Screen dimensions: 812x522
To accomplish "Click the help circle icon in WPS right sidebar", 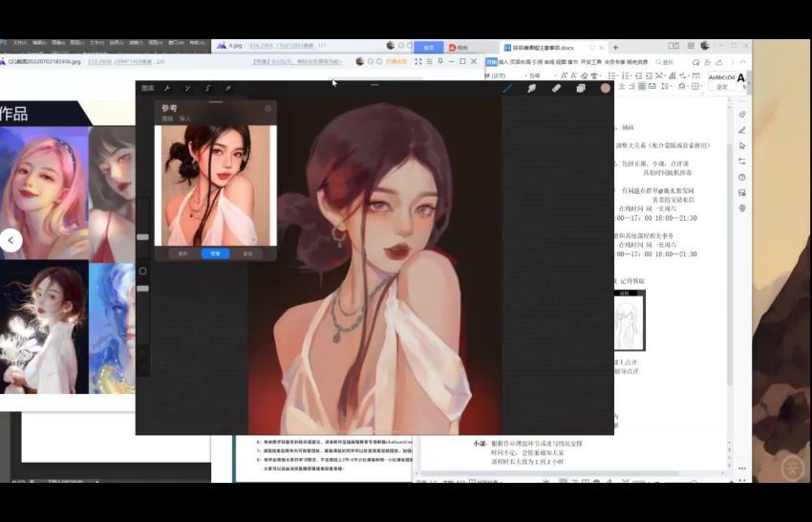I will click(742, 177).
